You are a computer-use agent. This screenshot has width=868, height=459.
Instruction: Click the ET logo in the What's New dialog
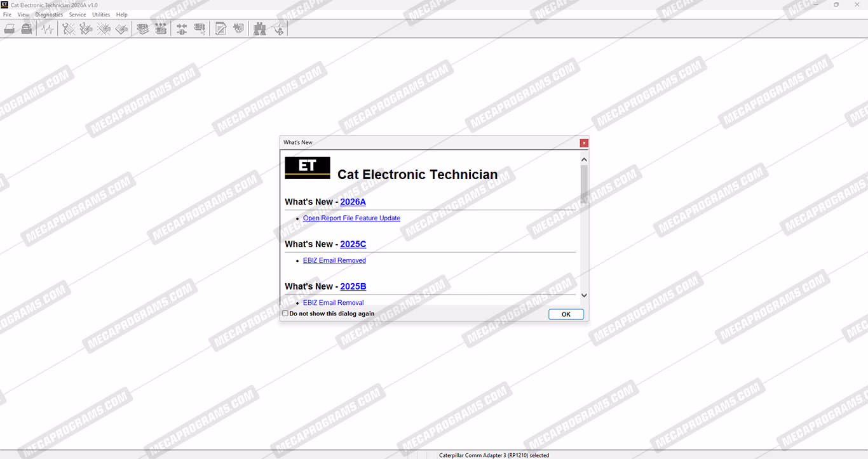pos(308,168)
